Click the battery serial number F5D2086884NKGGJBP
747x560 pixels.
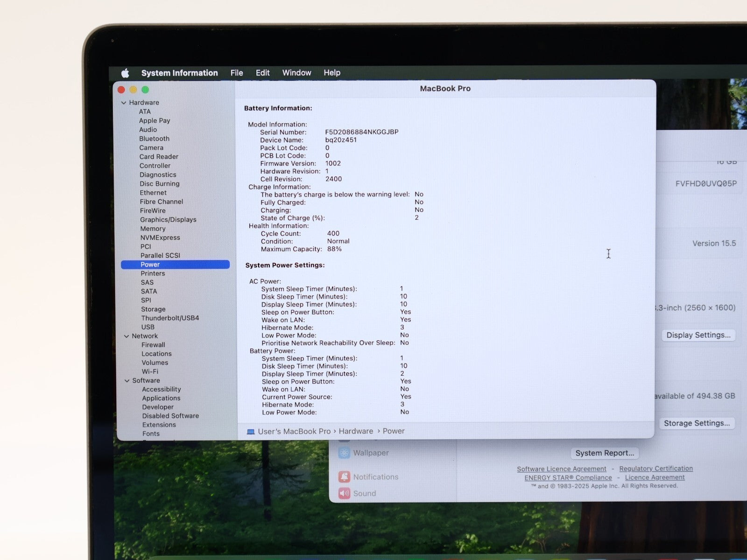pos(362,132)
